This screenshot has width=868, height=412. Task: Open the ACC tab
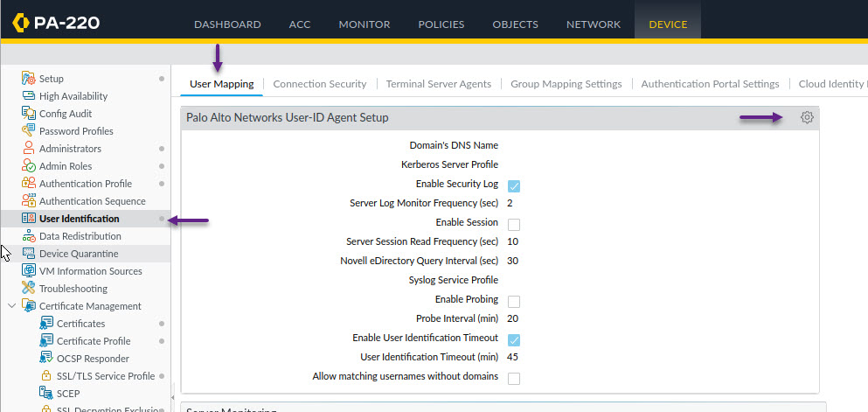point(300,24)
